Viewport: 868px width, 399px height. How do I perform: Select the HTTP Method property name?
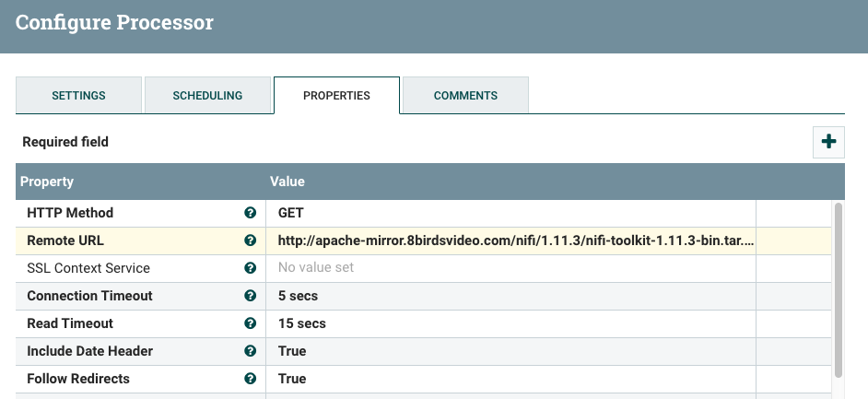(x=70, y=213)
